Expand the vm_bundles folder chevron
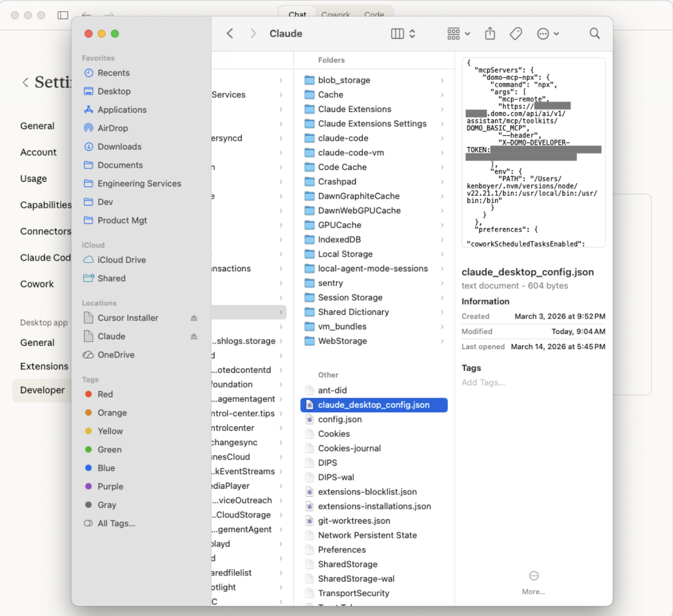Viewport: 673px width, 616px height. (x=442, y=327)
